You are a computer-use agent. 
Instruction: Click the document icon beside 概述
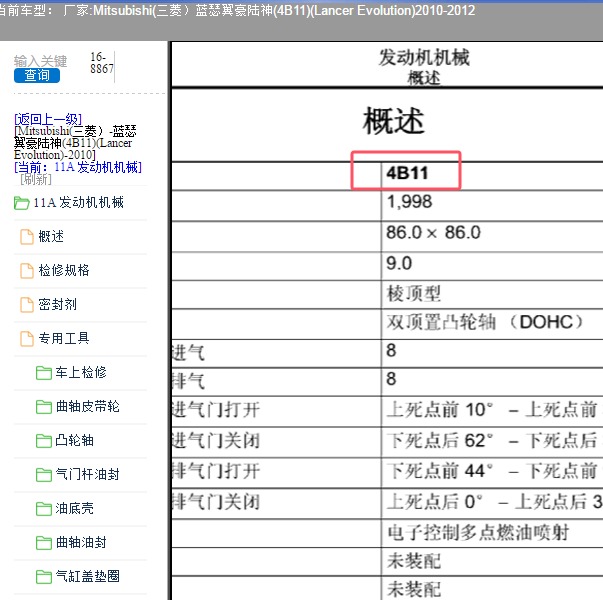[x=27, y=237]
